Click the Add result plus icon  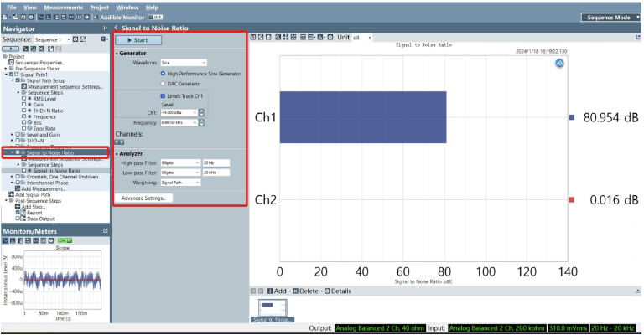click(x=271, y=291)
